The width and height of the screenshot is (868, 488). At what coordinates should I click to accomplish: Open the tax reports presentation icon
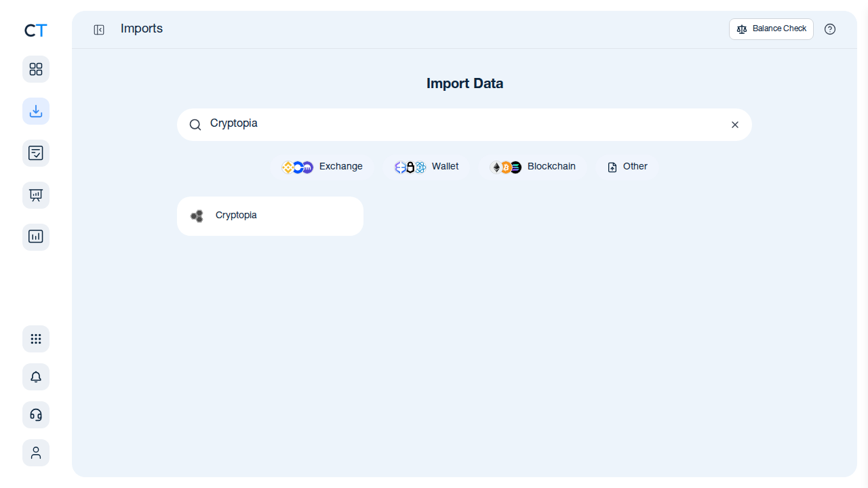(x=36, y=195)
